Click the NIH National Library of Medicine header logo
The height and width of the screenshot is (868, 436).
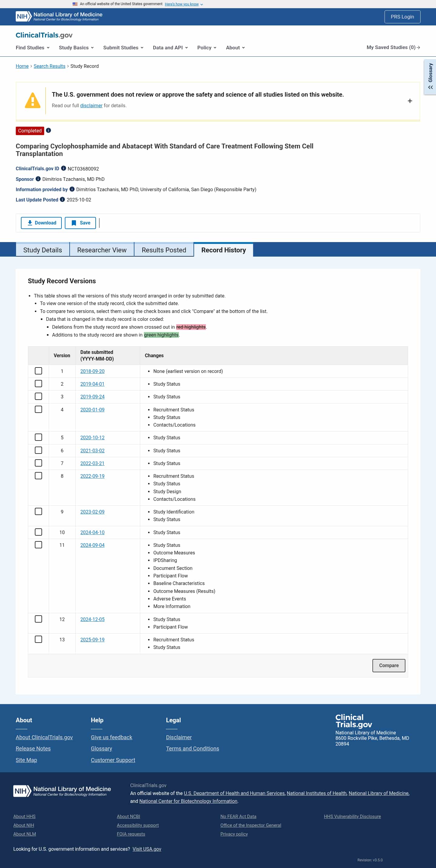point(59,16)
